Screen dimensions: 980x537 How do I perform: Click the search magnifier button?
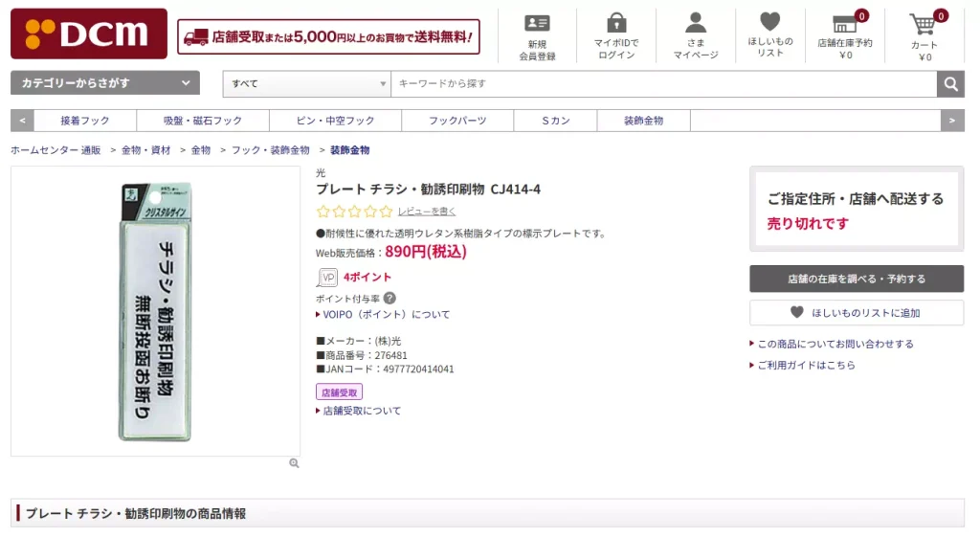(950, 84)
